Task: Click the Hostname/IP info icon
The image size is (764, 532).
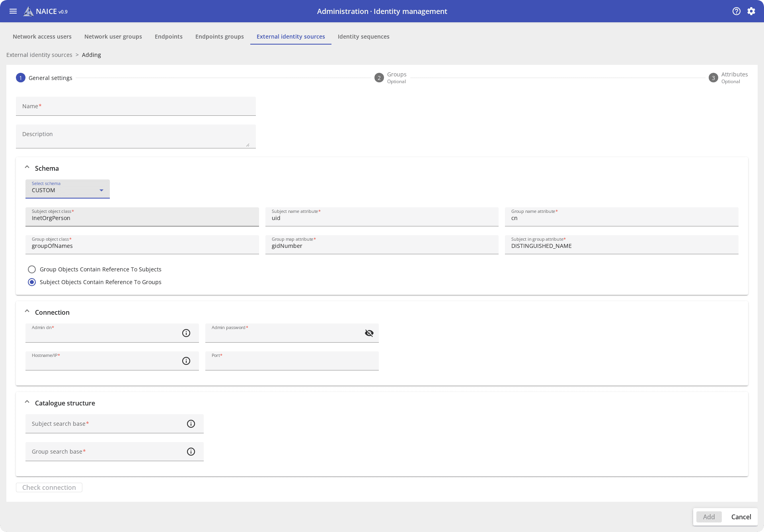Action: (186, 361)
